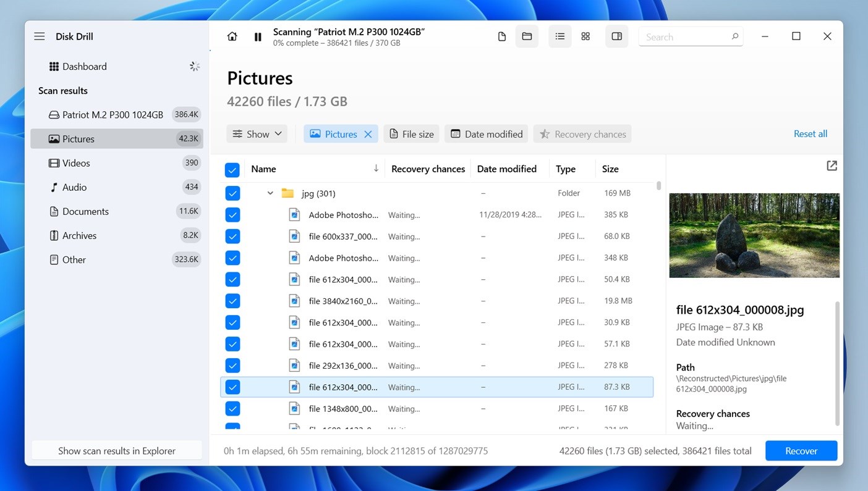The width and height of the screenshot is (868, 491).
Task: Toggle the preview panel icon
Action: (617, 36)
